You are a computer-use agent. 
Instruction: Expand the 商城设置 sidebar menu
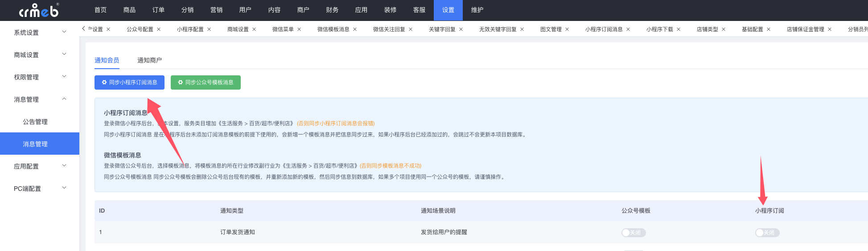(39, 55)
